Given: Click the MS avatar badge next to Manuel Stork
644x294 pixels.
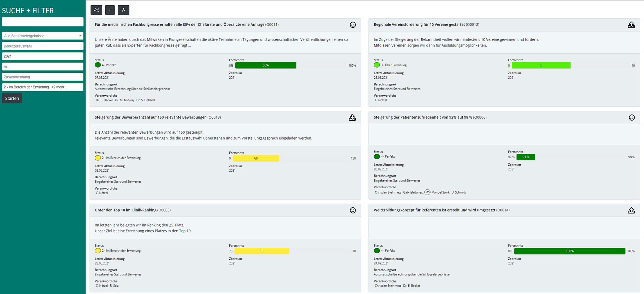Looking at the screenshot, I should coord(427,192).
